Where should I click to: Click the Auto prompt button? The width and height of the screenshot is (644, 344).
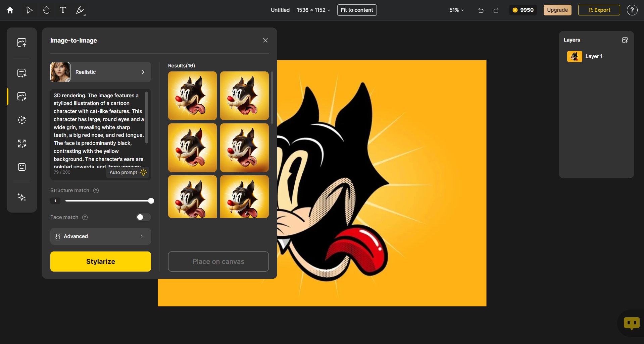(x=128, y=172)
